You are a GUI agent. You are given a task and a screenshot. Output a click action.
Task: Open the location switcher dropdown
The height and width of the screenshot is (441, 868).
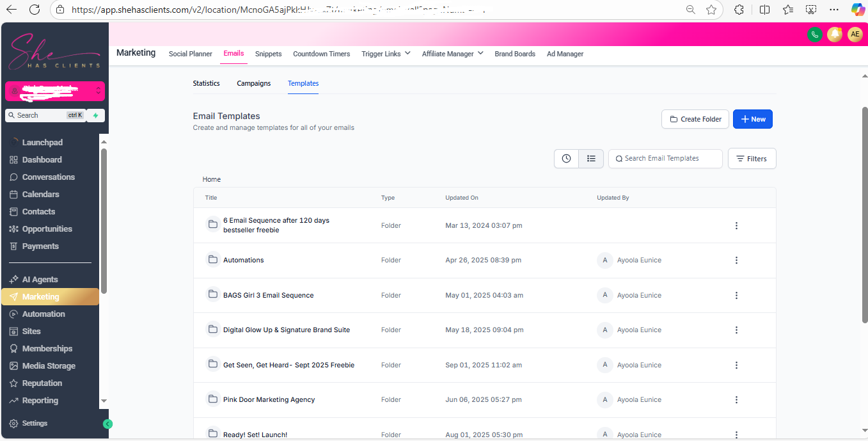pos(55,91)
